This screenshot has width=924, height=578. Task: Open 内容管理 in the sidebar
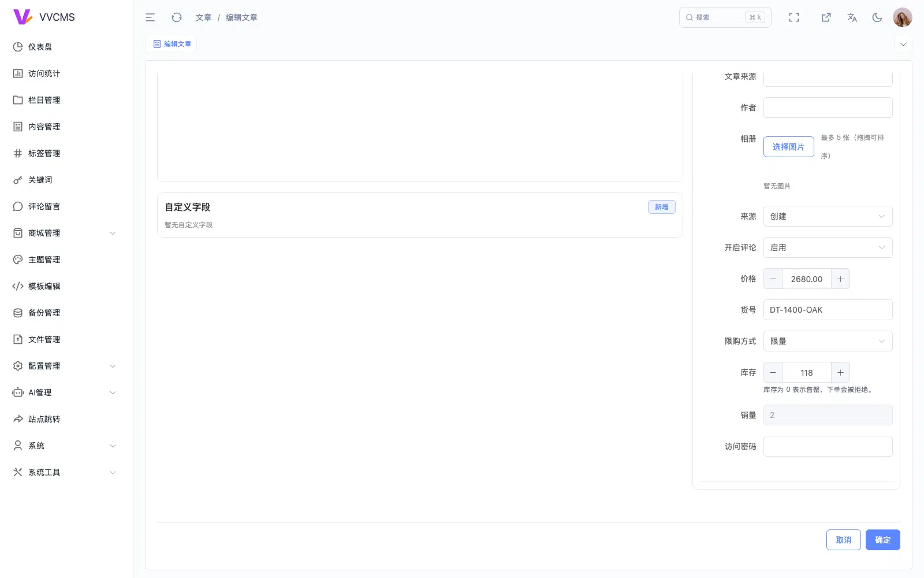66,127
